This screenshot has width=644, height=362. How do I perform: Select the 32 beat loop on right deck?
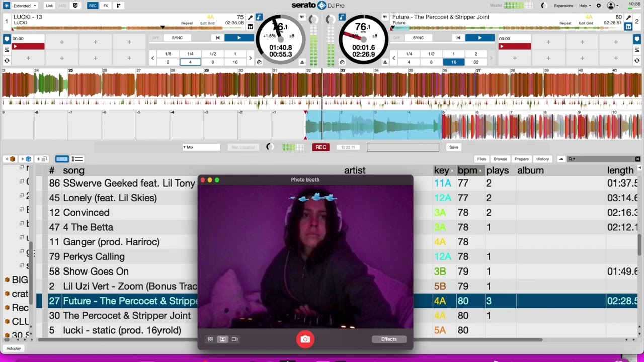(476, 62)
